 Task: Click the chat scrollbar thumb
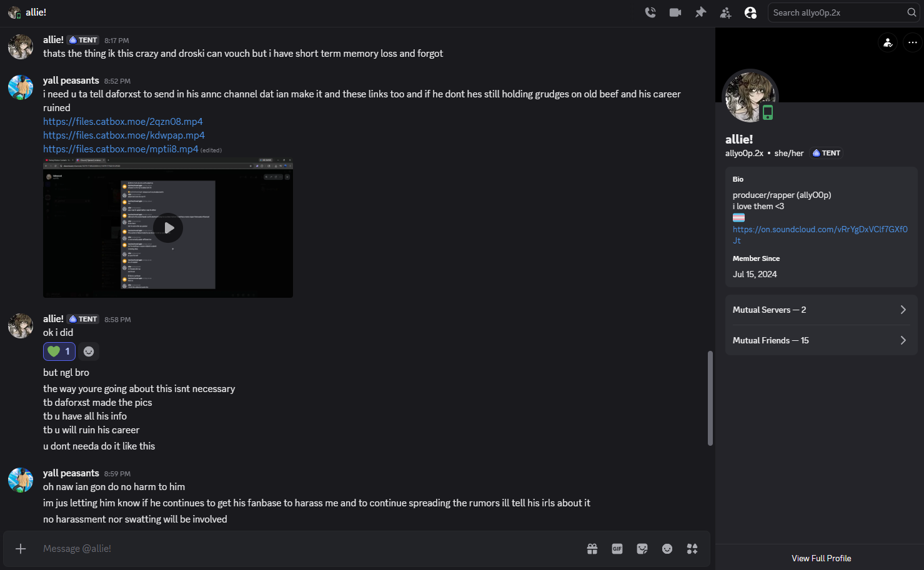pyautogui.click(x=710, y=398)
